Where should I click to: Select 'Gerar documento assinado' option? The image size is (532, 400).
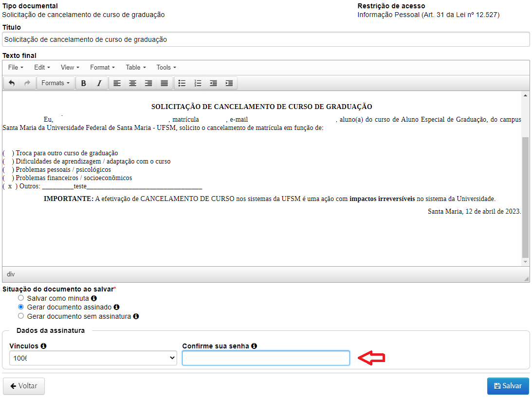pyautogui.click(x=20, y=307)
